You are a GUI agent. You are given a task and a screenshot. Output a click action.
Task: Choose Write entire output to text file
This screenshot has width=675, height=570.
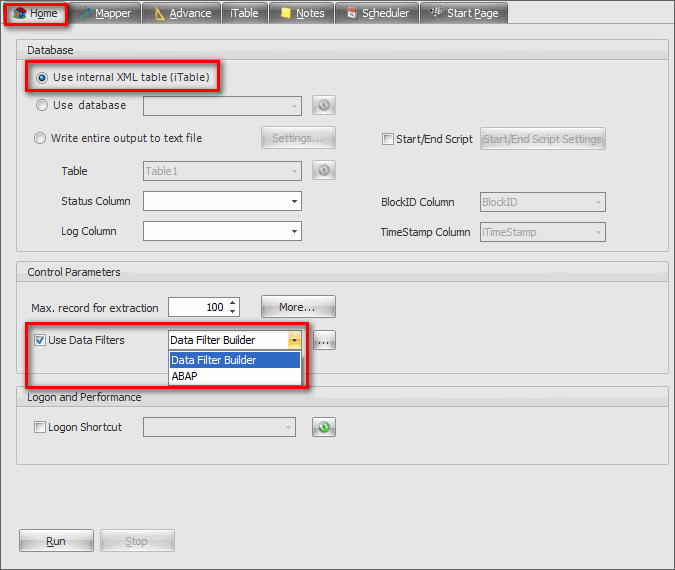[40, 138]
